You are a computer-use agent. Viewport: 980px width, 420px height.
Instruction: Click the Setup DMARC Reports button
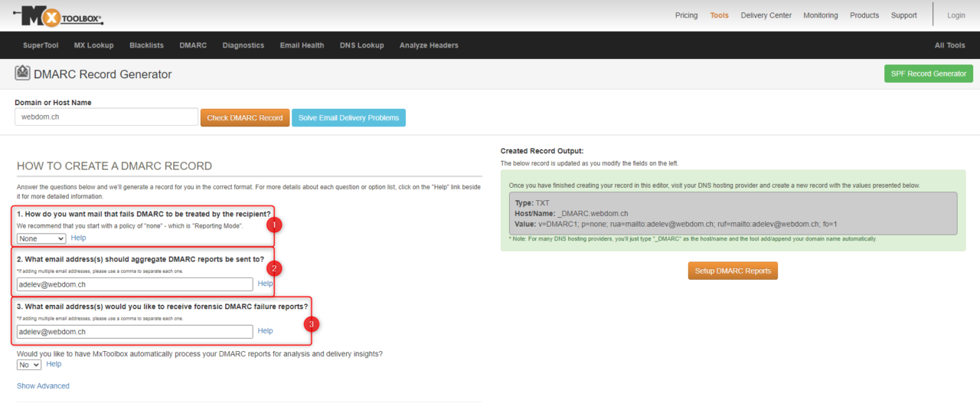pyautogui.click(x=733, y=271)
